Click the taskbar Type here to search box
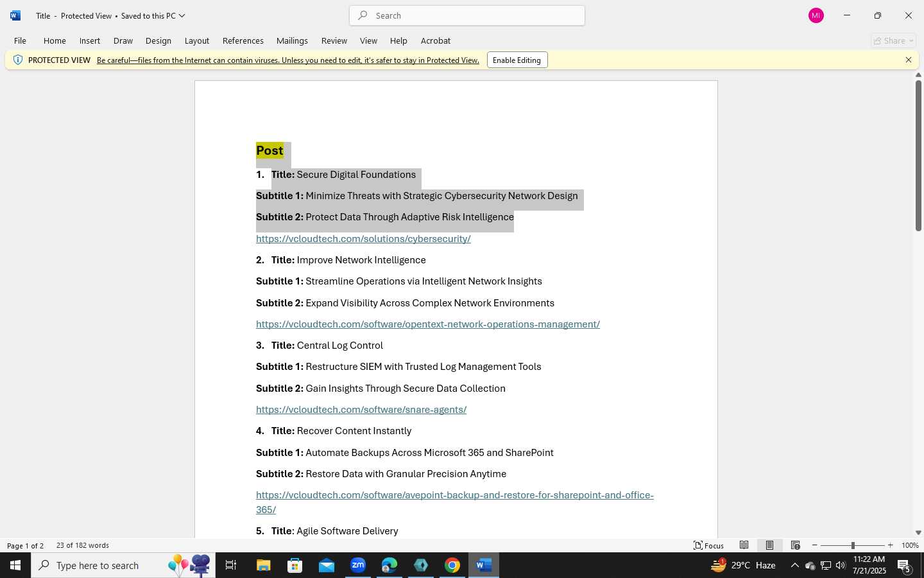Viewport: 924px width, 578px height. (123, 565)
